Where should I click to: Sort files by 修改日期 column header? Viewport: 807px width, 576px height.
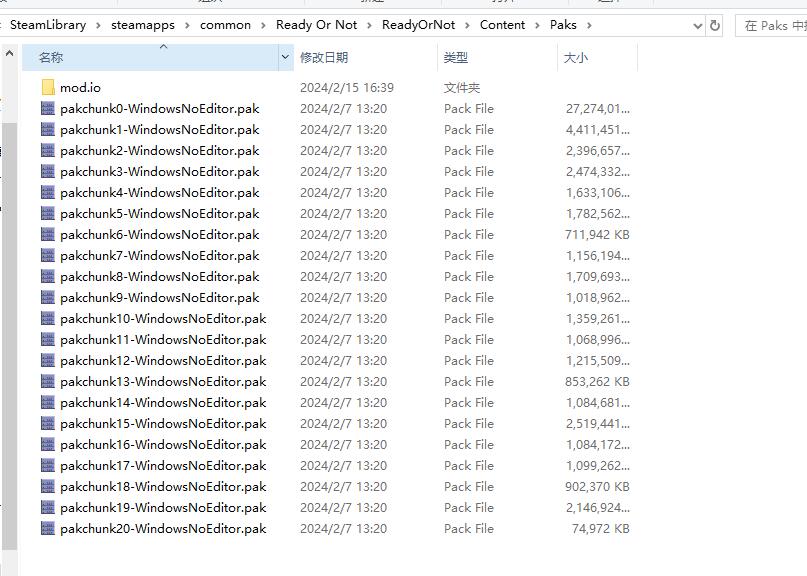[x=365, y=57]
